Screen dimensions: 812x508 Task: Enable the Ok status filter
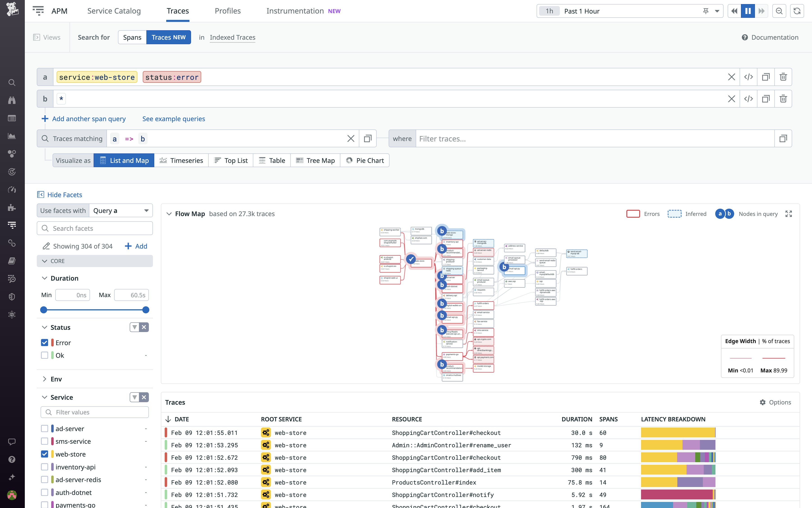coord(44,355)
